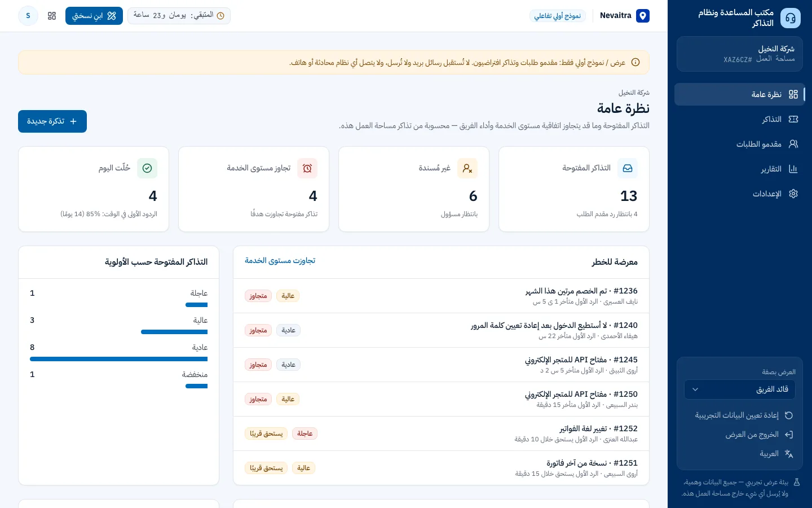Image resolution: width=812 pixels, height=508 pixels.
Task: Click the نموذج أولي تفاعلي badge
Action: 558,16
